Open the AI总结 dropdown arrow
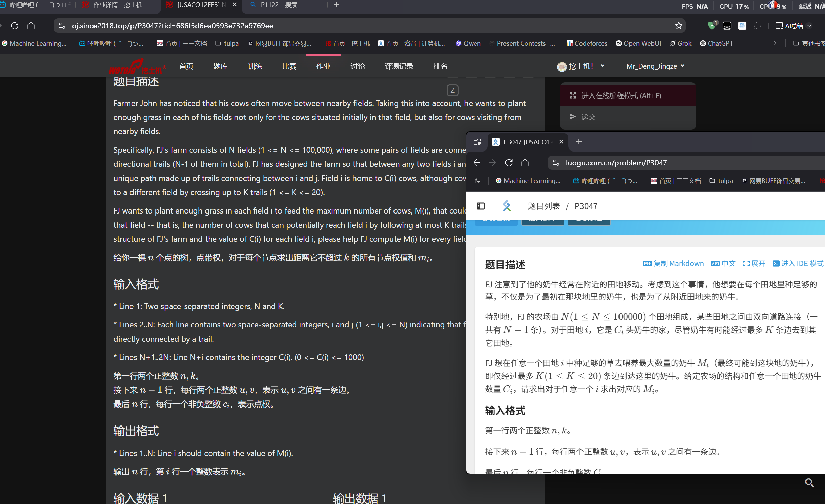Viewport: 825px width, 504px height. click(x=809, y=26)
